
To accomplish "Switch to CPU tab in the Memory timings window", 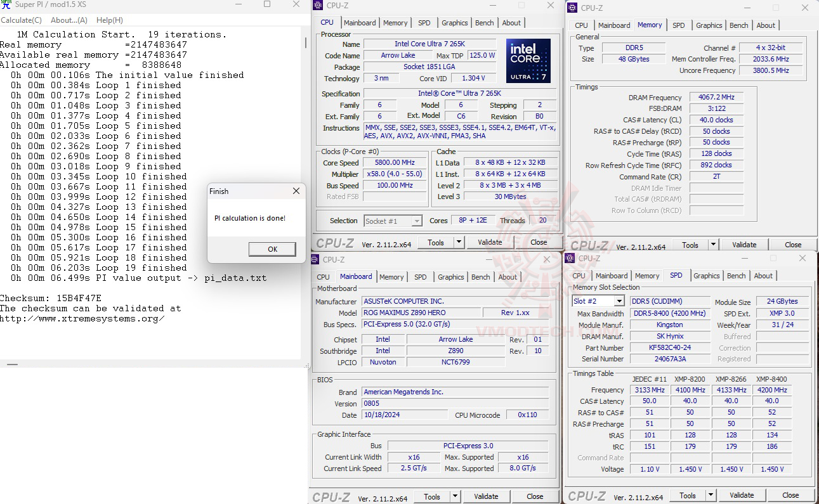I will (x=582, y=25).
